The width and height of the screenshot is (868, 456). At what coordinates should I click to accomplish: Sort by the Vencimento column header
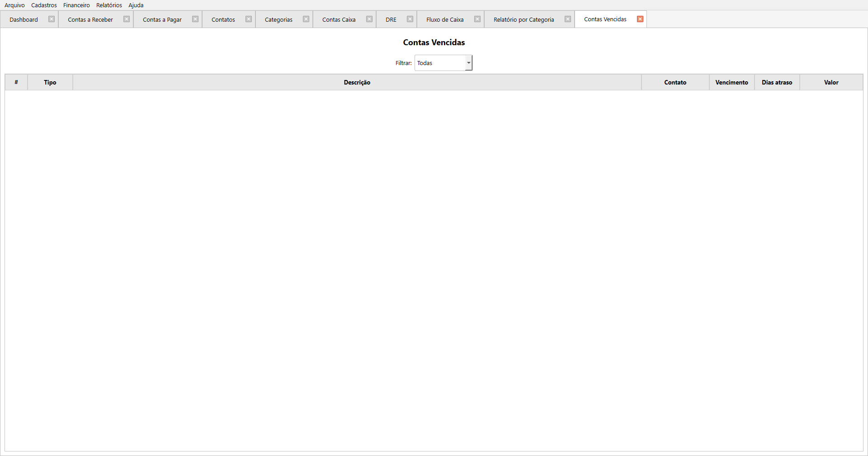pos(731,83)
